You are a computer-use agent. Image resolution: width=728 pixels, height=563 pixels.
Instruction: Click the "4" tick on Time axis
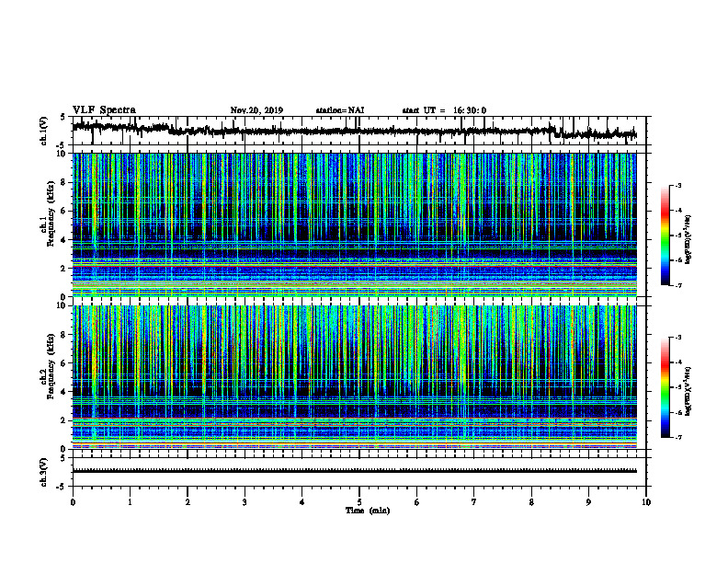pyautogui.click(x=302, y=502)
